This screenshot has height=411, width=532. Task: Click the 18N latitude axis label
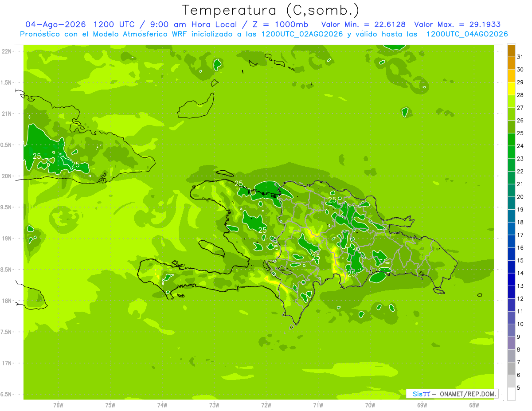(6, 301)
